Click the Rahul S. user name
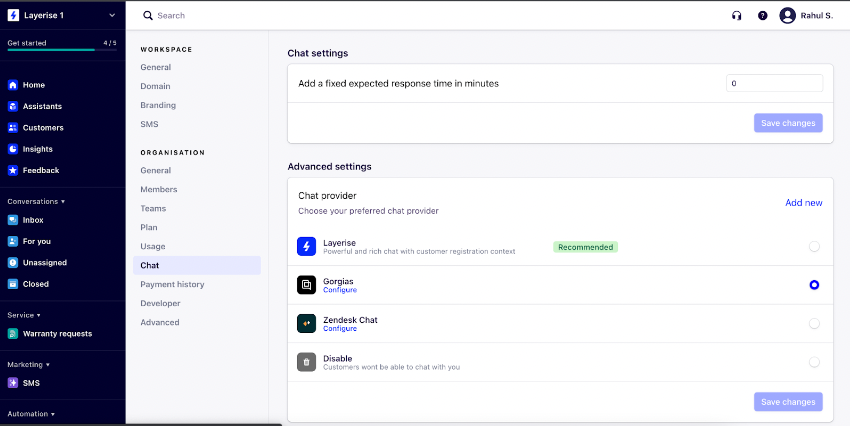852x426 pixels. 817,16
